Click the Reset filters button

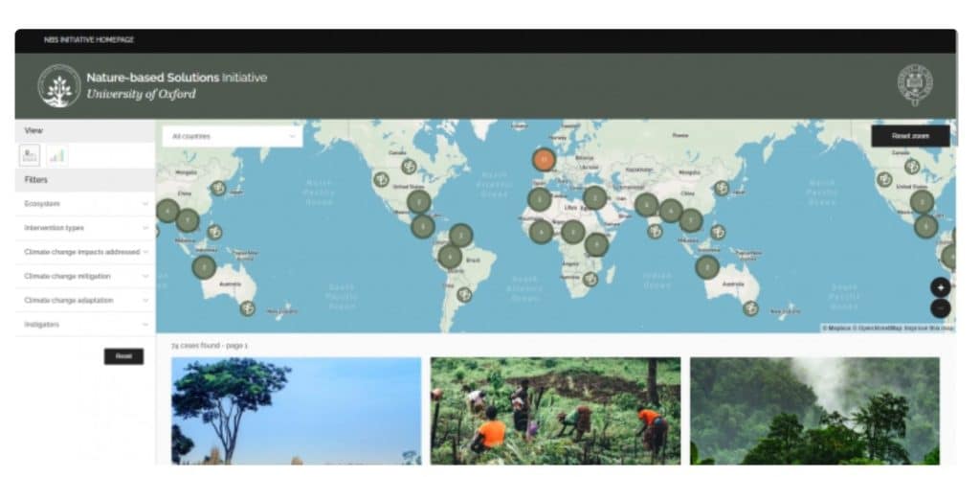(123, 356)
